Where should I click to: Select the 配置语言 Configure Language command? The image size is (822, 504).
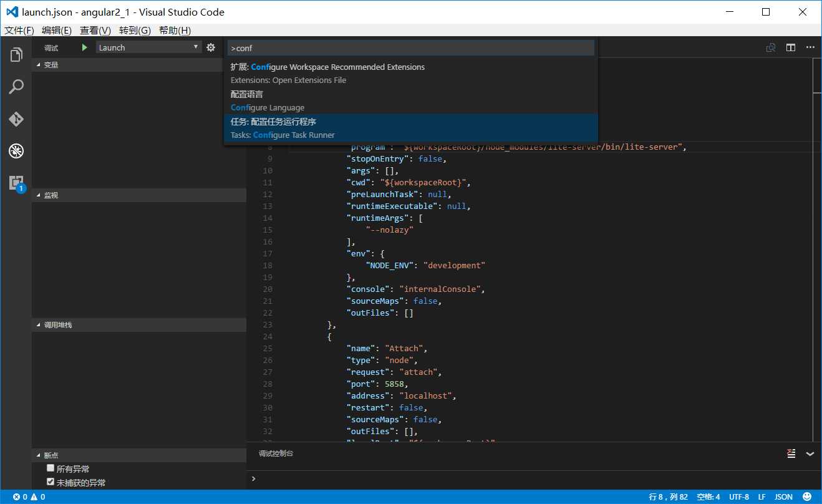pos(411,100)
